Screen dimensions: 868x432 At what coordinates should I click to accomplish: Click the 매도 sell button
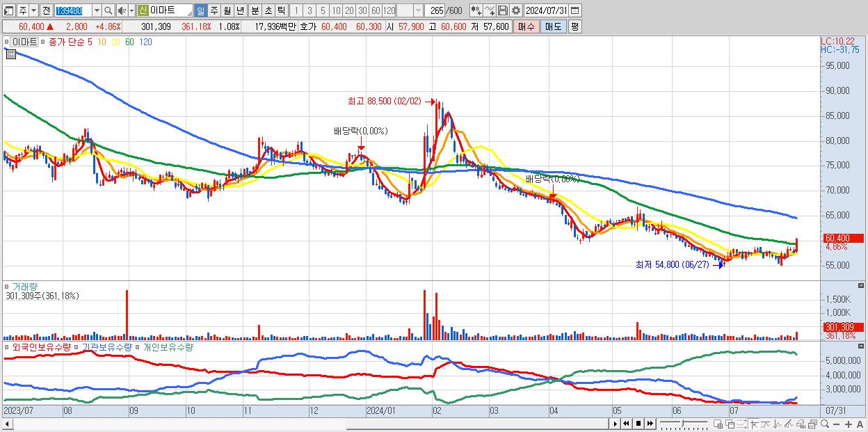pyautogui.click(x=553, y=26)
